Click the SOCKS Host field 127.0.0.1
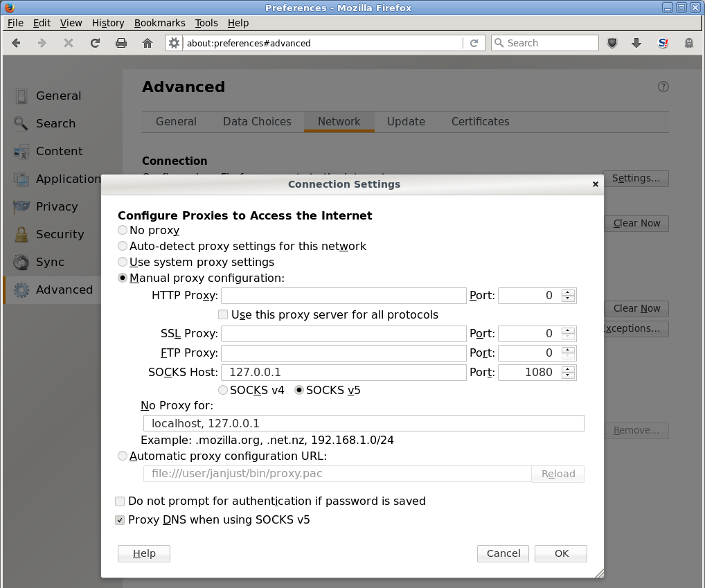Screen dimensions: 705x588 [343, 372]
